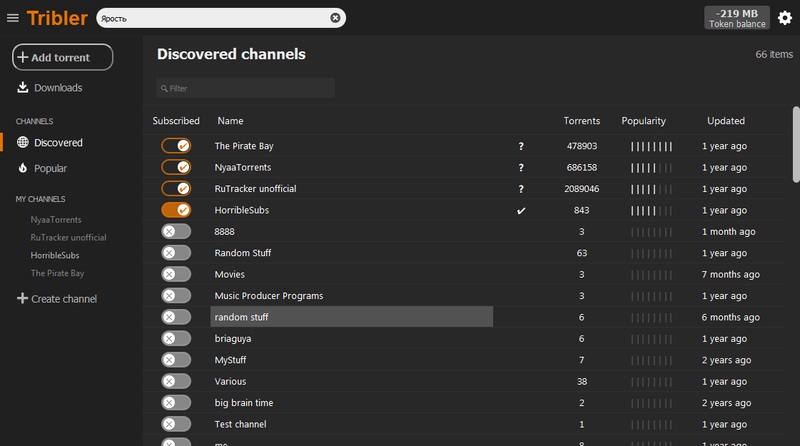Click the Filter input field
This screenshot has height=446, width=800.
click(x=245, y=88)
